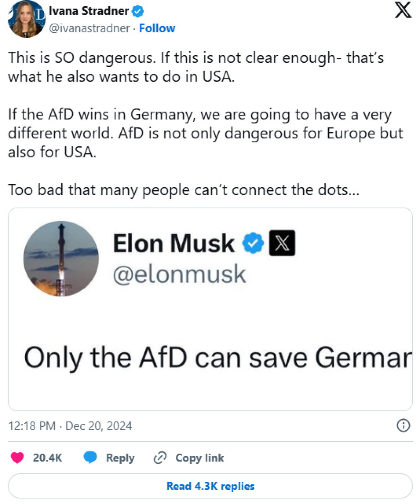Image resolution: width=420 pixels, height=504 pixels.
Task: Click the Reply text label
Action: [x=120, y=458]
